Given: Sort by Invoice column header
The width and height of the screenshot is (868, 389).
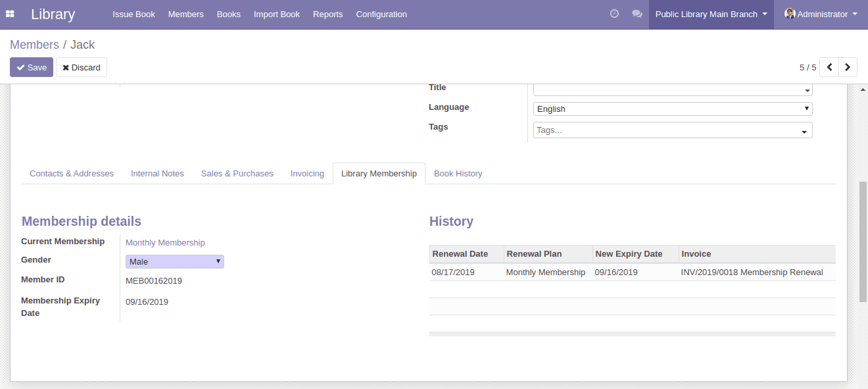Looking at the screenshot, I should coord(757,254).
